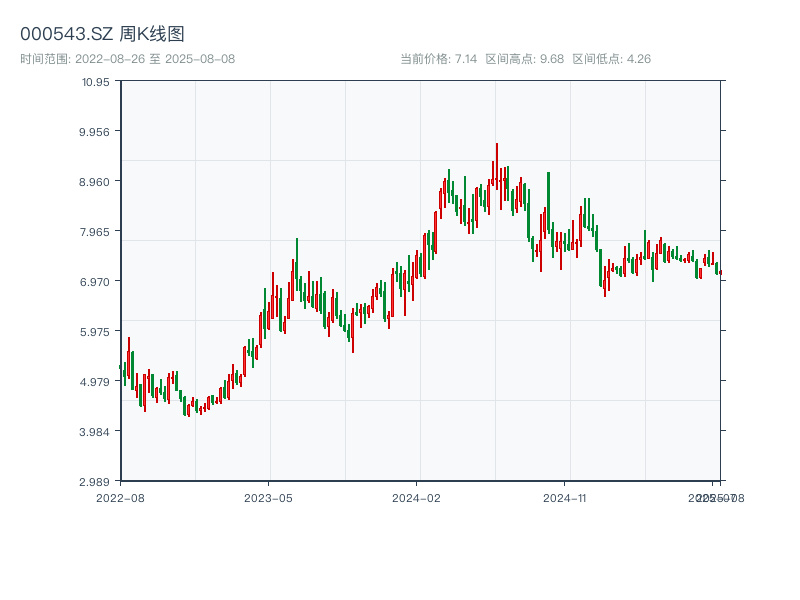The width and height of the screenshot is (800, 600).
Task: Click the 000543.SZ 周K线图 chart title
Action: point(102,34)
